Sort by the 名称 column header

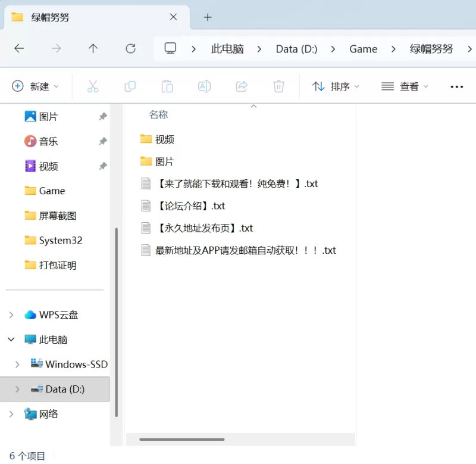click(158, 115)
